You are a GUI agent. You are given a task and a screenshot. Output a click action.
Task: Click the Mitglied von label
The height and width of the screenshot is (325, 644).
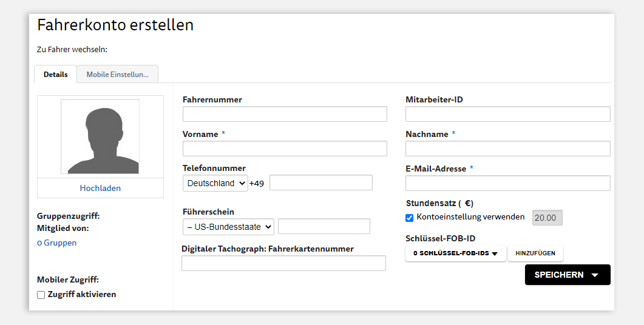coord(63,228)
